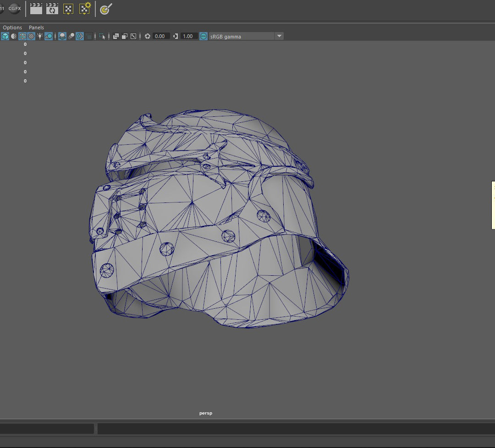The width and height of the screenshot is (495, 448).
Task: Click the yellow-framed checkerboard render icon without gear
Action: click(68, 9)
